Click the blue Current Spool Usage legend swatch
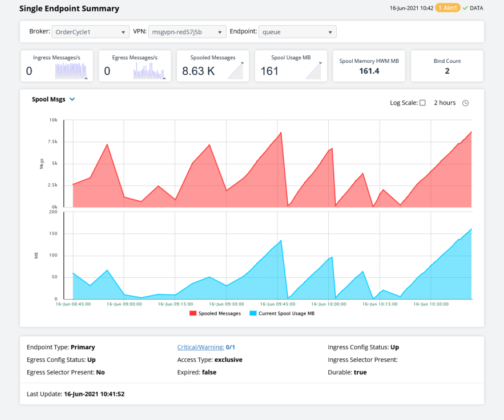The width and height of the screenshot is (504, 420). pyautogui.click(x=253, y=313)
